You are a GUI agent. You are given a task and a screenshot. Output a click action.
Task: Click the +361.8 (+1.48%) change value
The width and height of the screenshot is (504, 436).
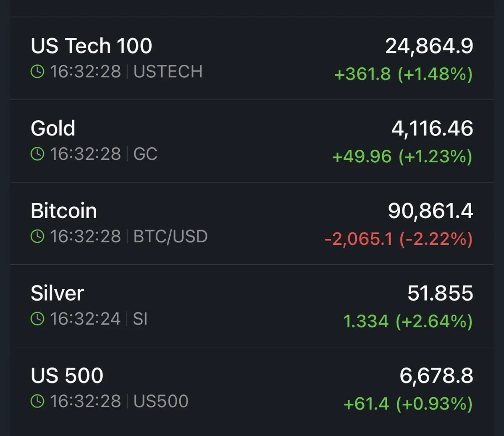tap(403, 74)
